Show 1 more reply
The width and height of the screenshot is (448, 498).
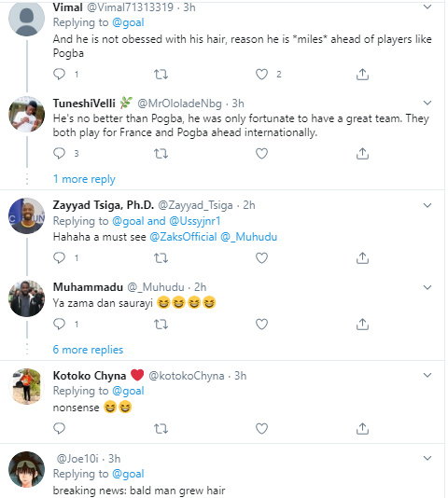[84, 179]
